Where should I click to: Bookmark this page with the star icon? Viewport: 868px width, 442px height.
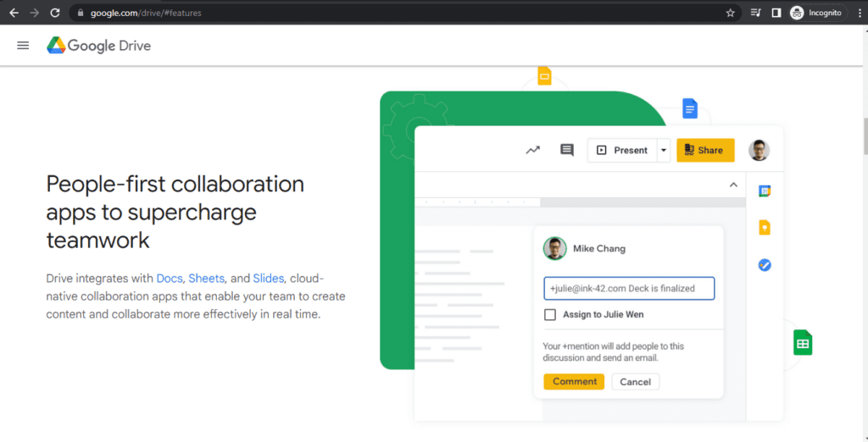coord(730,13)
